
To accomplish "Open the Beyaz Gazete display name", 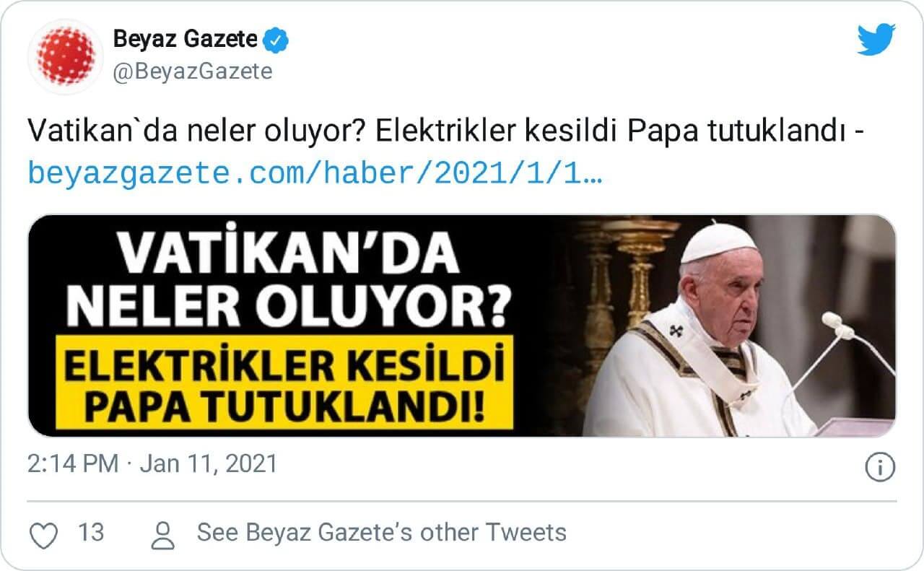I will point(185,39).
